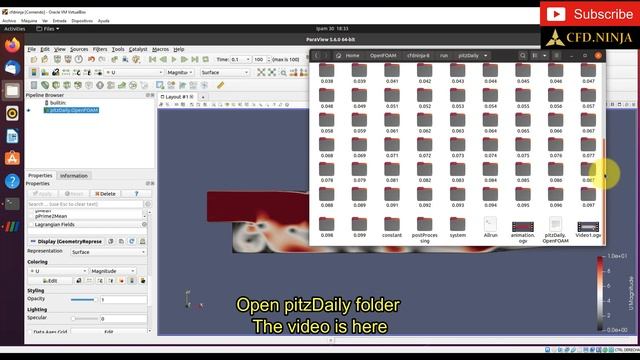Screen dimensions: 640x360
Task: Toggle color legend visibility icon in toolbar
Action: (34, 73)
